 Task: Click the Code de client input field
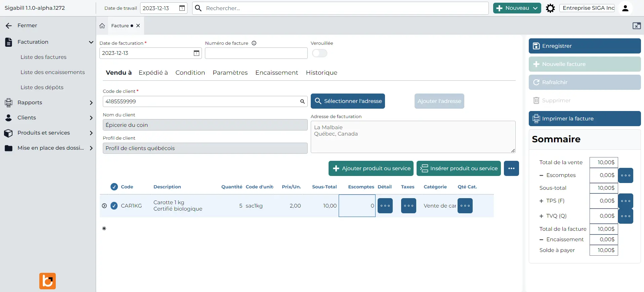pyautogui.click(x=205, y=101)
